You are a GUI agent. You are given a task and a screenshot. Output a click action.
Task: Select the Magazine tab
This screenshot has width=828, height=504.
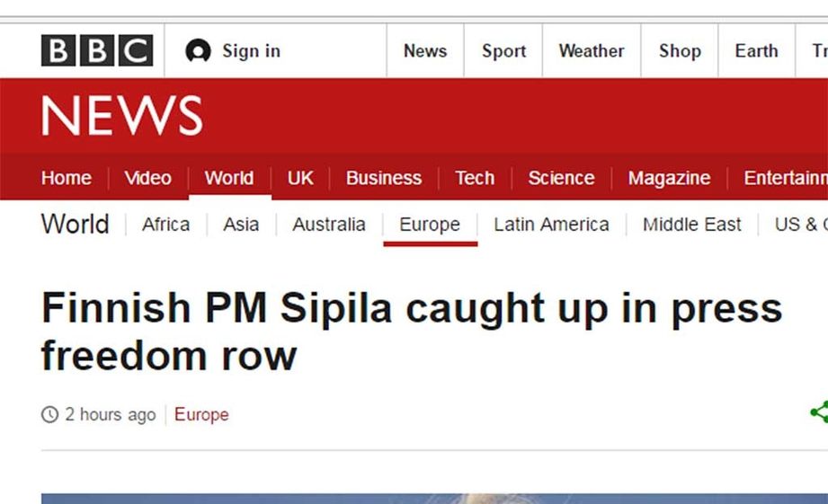[x=669, y=178]
